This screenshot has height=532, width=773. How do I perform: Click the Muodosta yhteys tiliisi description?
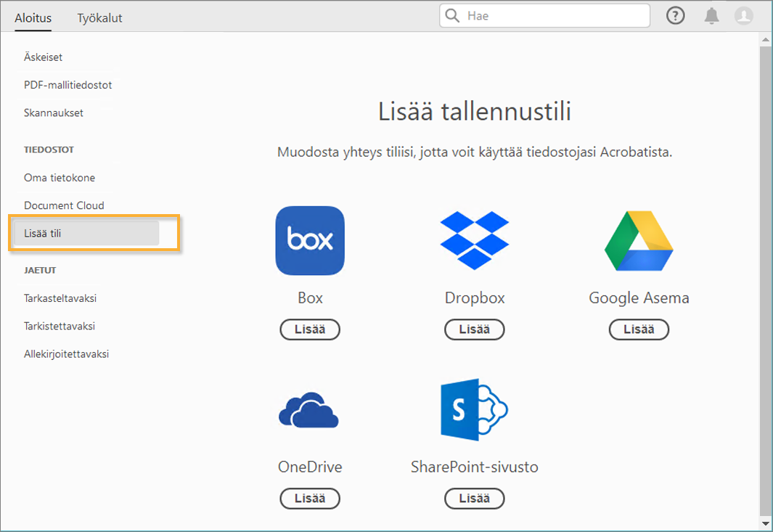474,152
